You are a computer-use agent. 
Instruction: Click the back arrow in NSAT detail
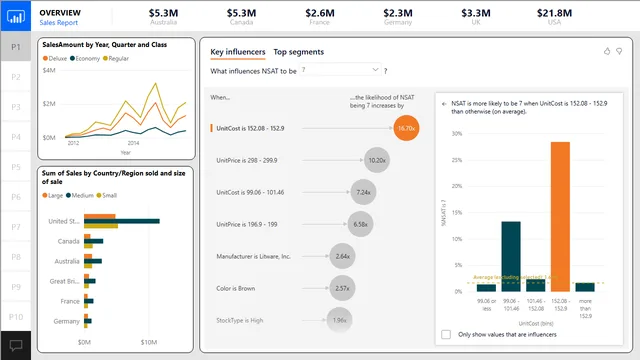point(444,104)
